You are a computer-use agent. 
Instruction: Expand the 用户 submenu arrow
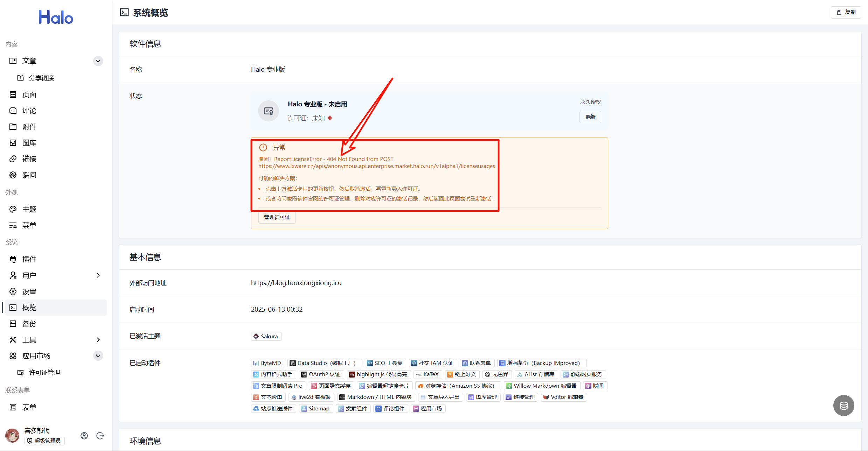(98, 275)
